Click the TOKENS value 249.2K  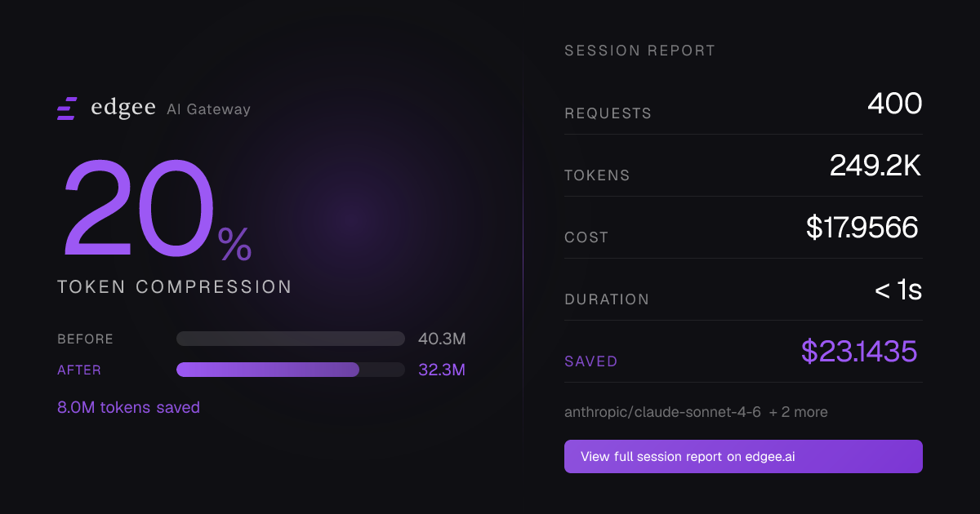coord(875,166)
